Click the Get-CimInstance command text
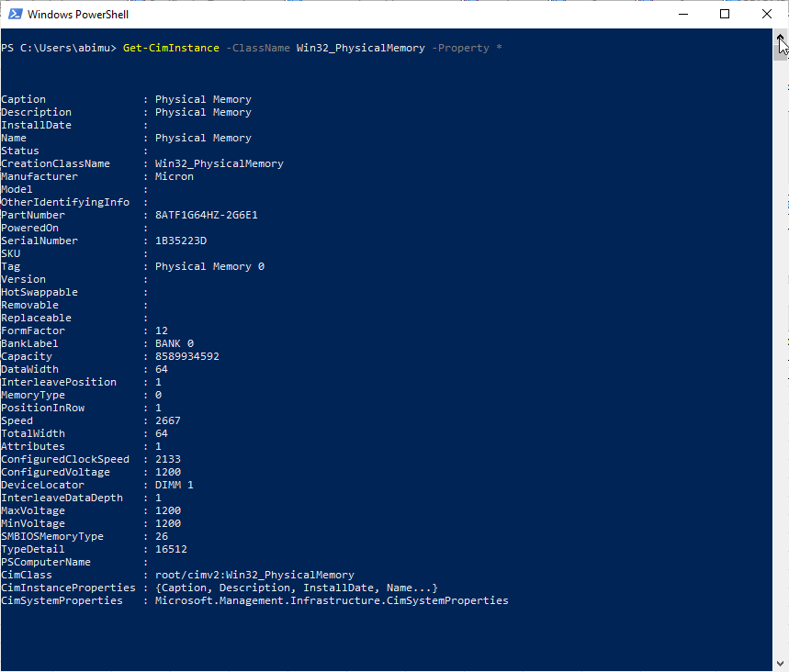The width and height of the screenshot is (789, 672). point(171,48)
